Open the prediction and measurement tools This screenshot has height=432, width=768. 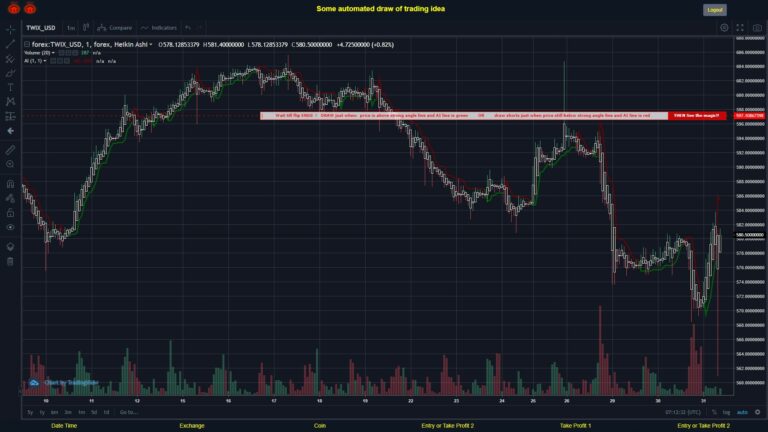pyautogui.click(x=10, y=116)
